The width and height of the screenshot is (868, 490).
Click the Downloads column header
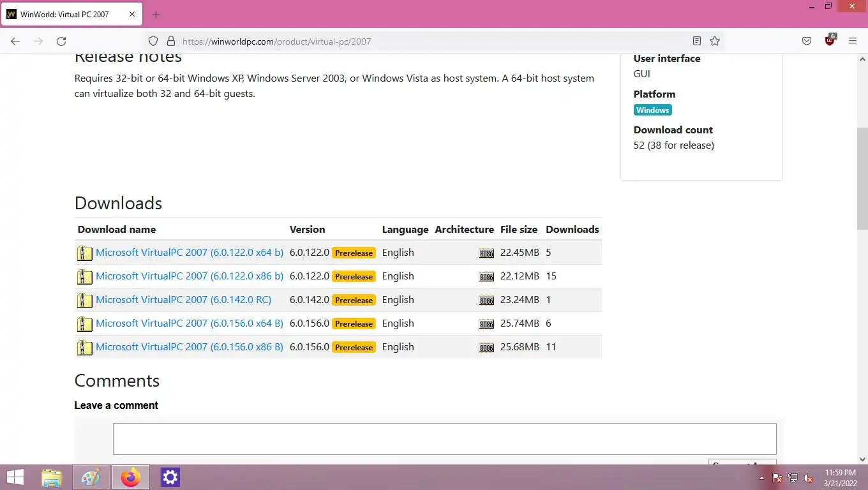click(x=572, y=229)
